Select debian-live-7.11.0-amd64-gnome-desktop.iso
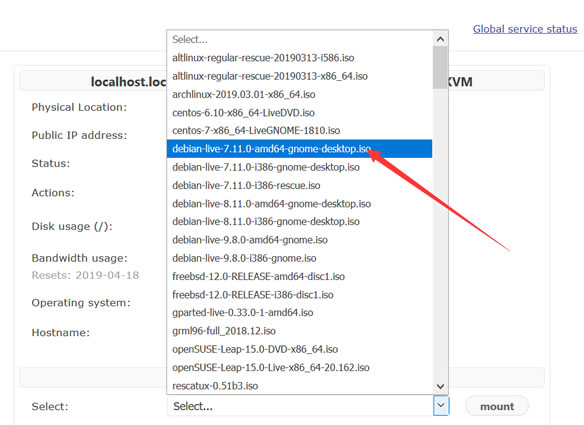The height and width of the screenshot is (425, 584). click(x=299, y=149)
